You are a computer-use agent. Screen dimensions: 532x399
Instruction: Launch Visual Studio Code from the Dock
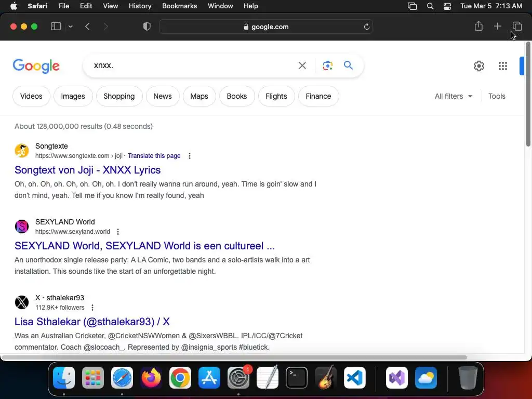pyautogui.click(x=354, y=378)
